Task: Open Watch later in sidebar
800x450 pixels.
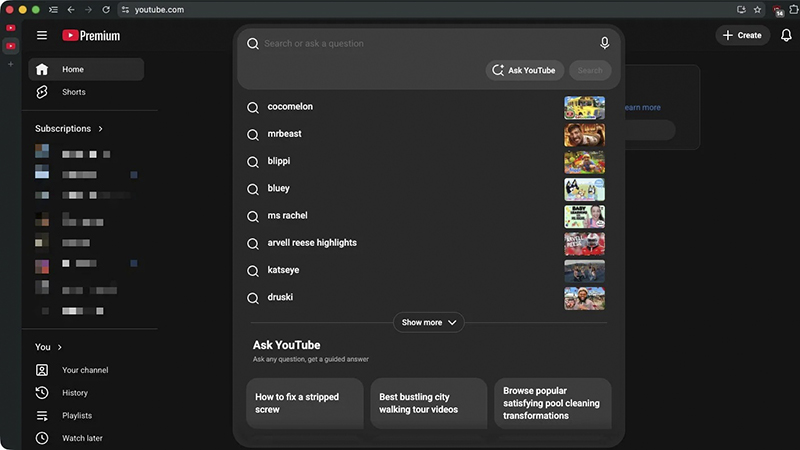Action: pyautogui.click(x=86, y=438)
